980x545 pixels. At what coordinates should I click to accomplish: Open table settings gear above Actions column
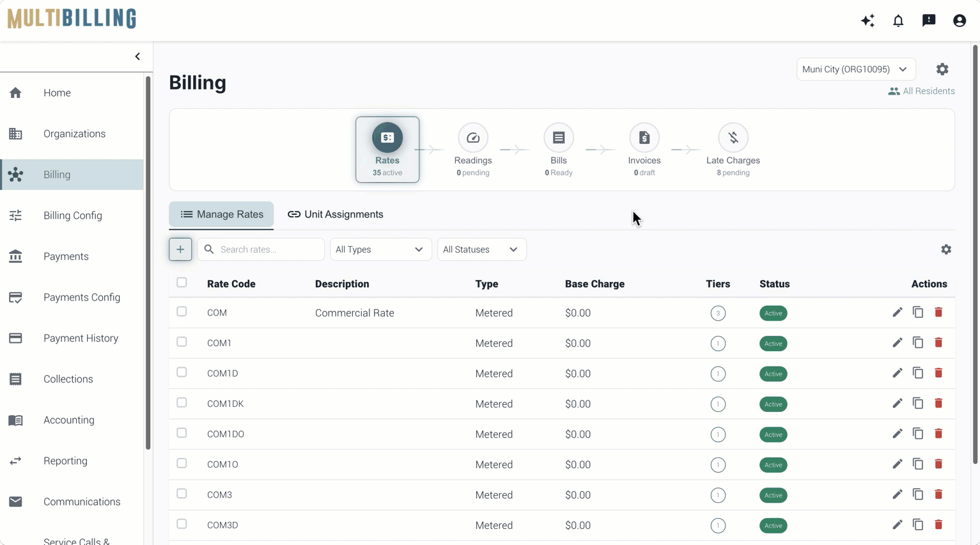946,249
